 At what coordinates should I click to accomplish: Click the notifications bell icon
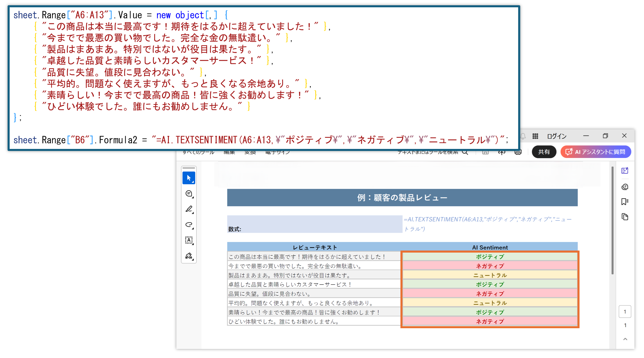[523, 136]
